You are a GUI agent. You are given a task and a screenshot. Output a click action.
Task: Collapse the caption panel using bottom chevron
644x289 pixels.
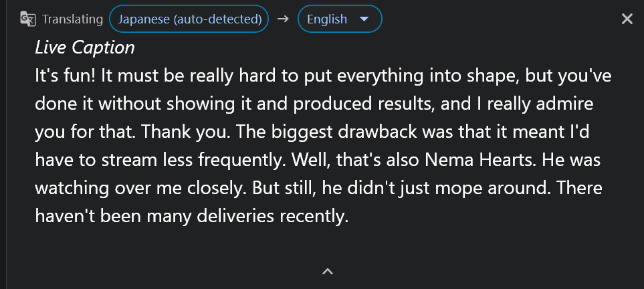(328, 271)
